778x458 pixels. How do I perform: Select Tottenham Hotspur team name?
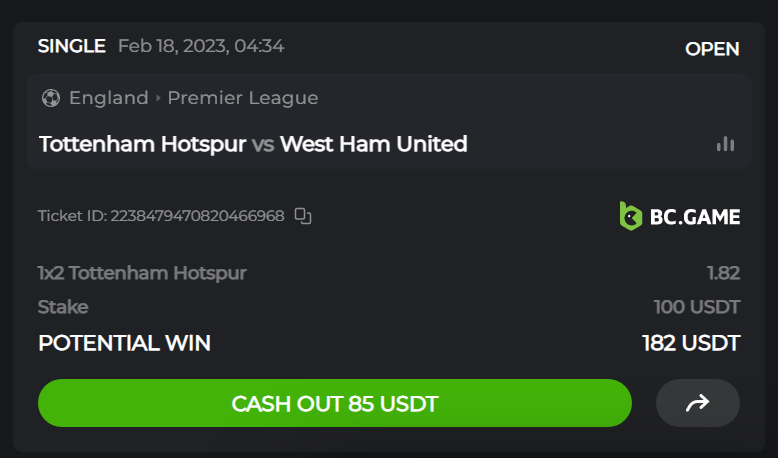[x=142, y=144]
